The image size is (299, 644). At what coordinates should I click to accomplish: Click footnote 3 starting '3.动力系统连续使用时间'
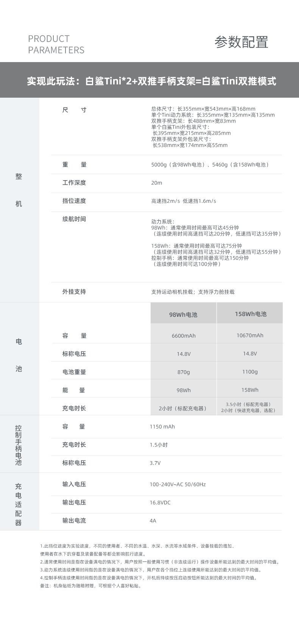[151, 570]
